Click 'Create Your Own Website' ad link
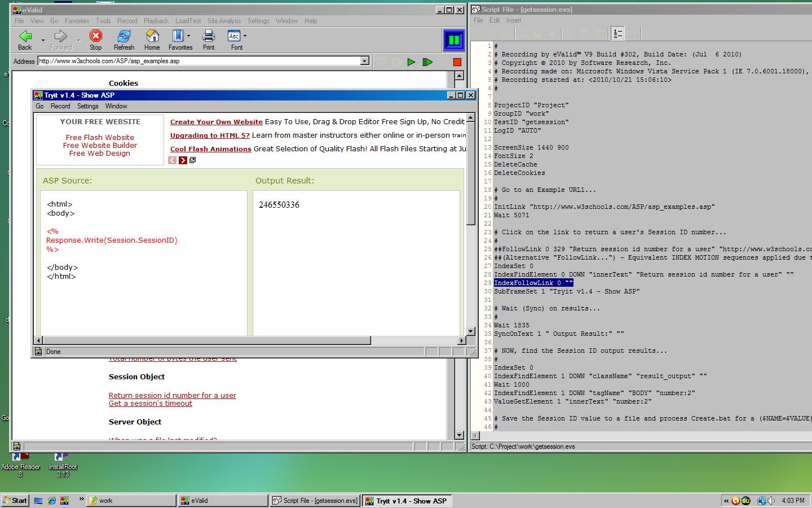 (x=217, y=122)
